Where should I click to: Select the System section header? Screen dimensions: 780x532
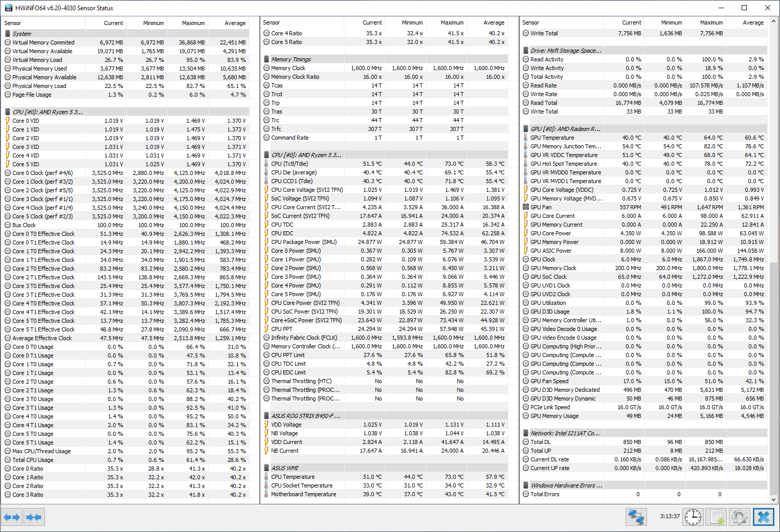[x=21, y=34]
